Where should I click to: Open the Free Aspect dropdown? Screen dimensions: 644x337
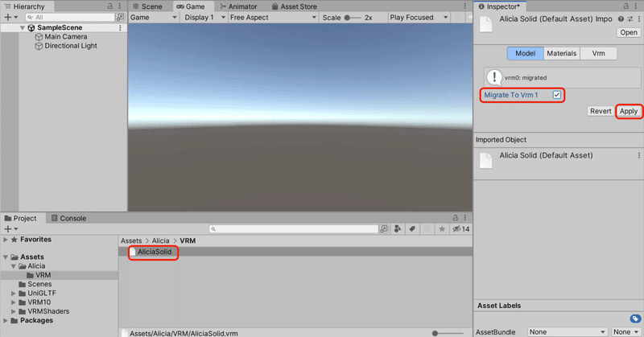click(273, 17)
